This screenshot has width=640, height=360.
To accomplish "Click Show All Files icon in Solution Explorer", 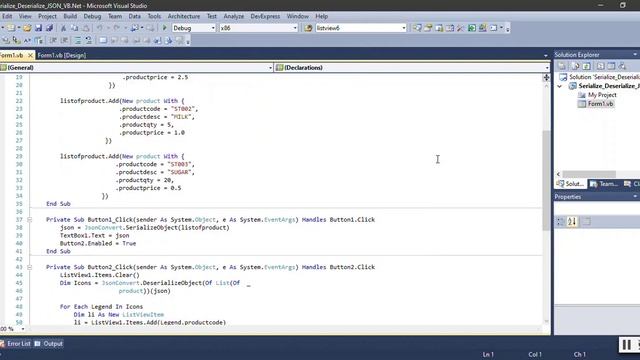I will 575,66.
